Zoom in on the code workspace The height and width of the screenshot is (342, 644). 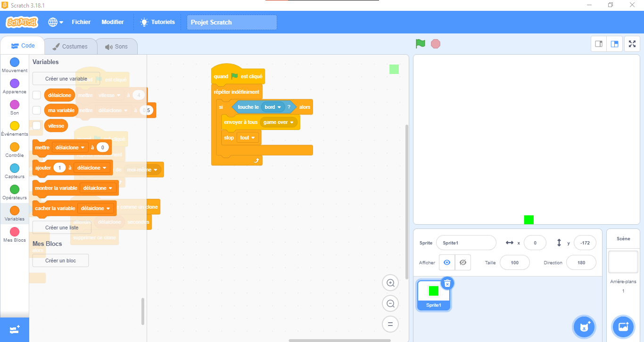390,283
